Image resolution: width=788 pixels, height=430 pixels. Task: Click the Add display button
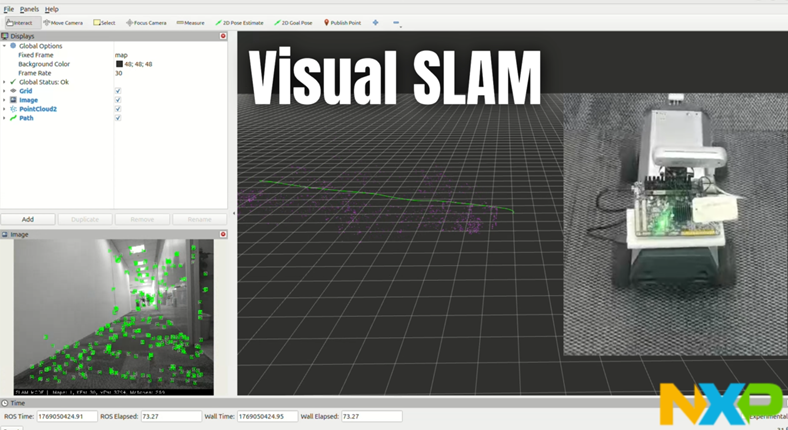(28, 219)
